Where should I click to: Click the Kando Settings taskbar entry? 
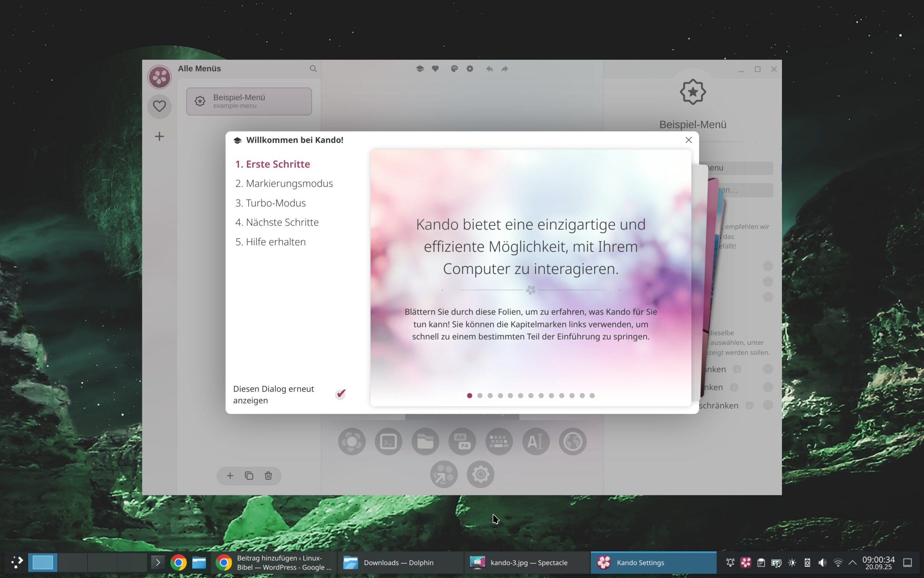coord(653,562)
